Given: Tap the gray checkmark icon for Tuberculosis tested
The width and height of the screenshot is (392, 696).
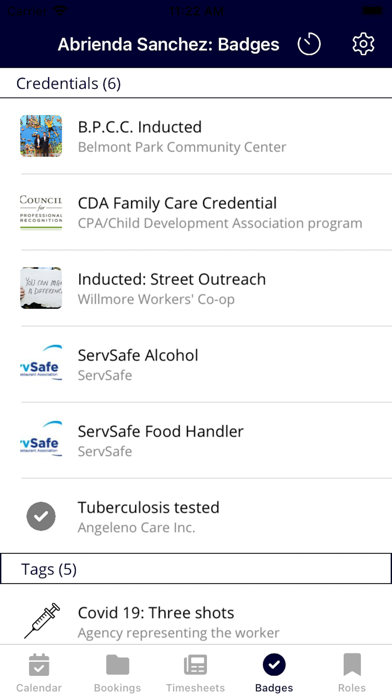Looking at the screenshot, I should tap(41, 517).
